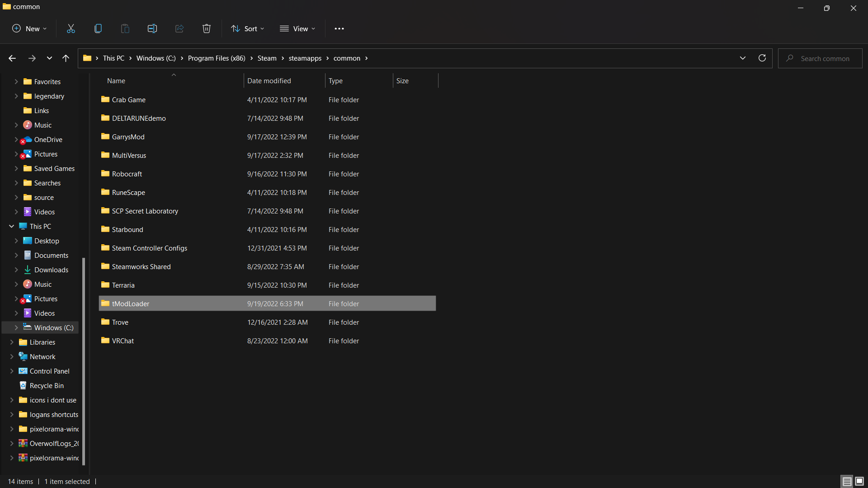Open address bar history dropdown
Screen dimensions: 868x488
[743, 58]
